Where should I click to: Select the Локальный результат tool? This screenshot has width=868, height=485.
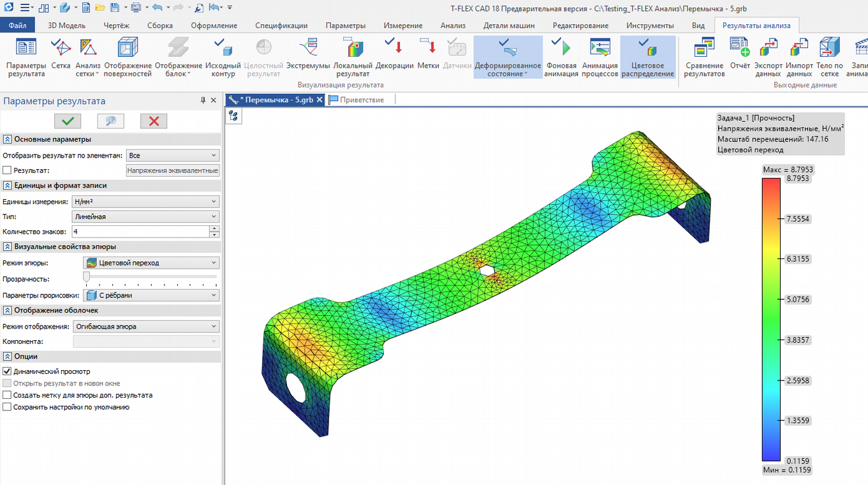point(353,57)
